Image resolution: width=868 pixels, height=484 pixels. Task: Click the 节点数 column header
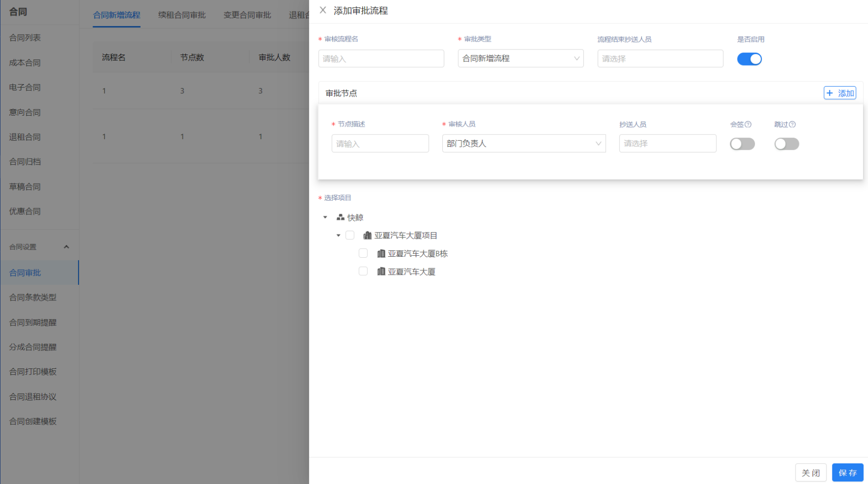coord(192,58)
